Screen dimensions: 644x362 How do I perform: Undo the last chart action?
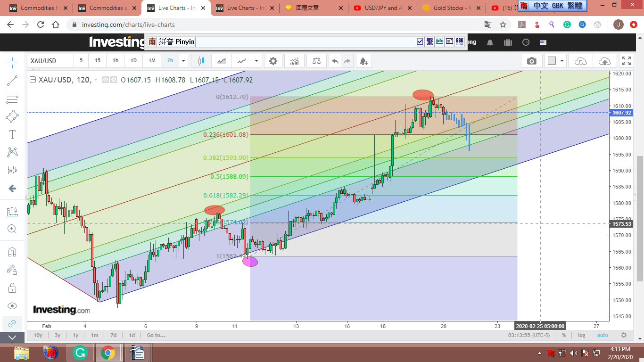tap(335, 61)
